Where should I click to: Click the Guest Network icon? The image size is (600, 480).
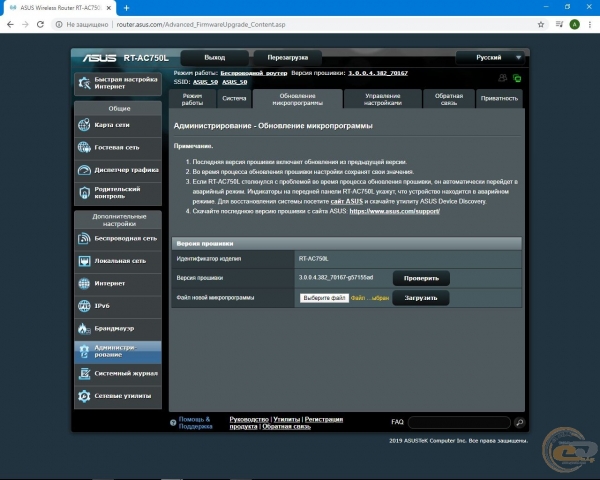tap(84, 147)
